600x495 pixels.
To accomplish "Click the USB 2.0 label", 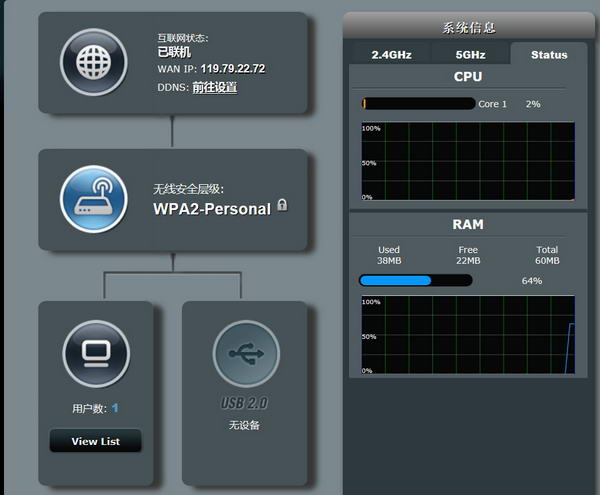I will tap(244, 404).
